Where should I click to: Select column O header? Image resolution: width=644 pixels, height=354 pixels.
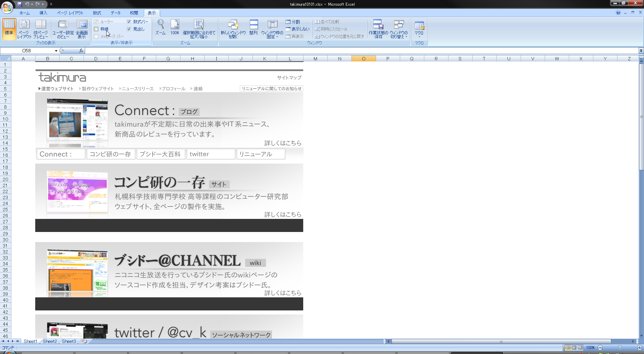click(364, 59)
